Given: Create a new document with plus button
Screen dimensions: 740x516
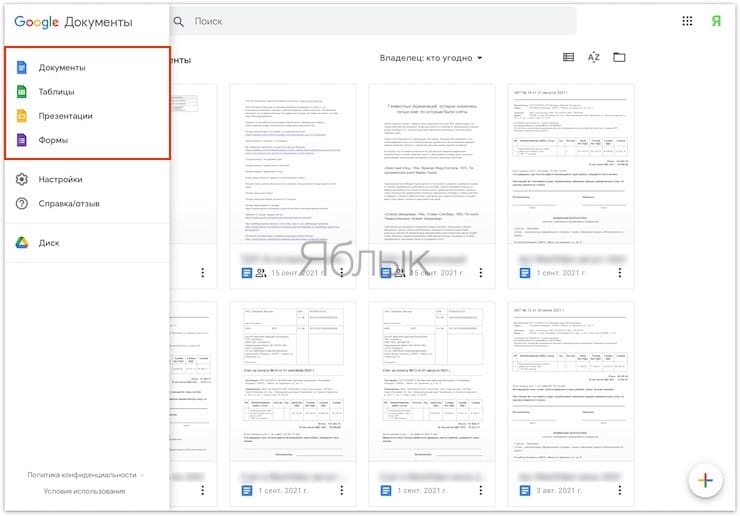Looking at the screenshot, I should point(705,481).
